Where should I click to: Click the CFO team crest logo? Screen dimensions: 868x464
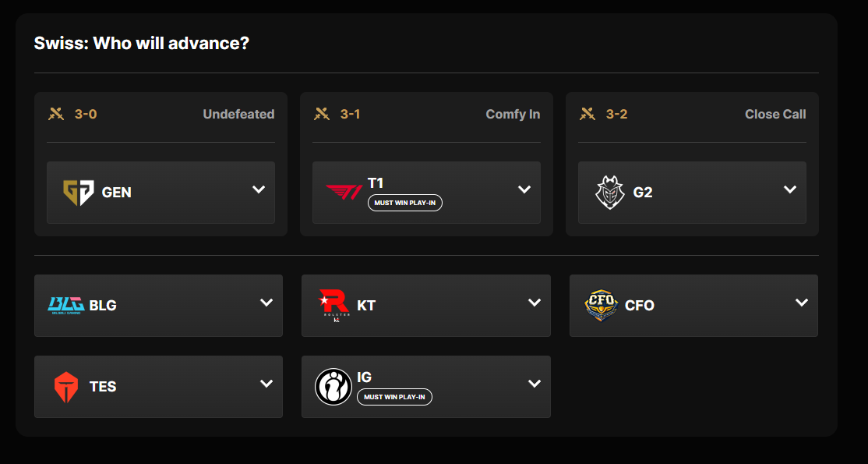click(x=602, y=306)
